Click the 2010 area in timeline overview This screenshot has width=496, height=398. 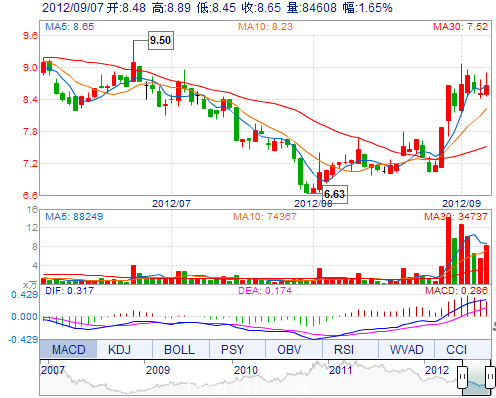(246, 370)
